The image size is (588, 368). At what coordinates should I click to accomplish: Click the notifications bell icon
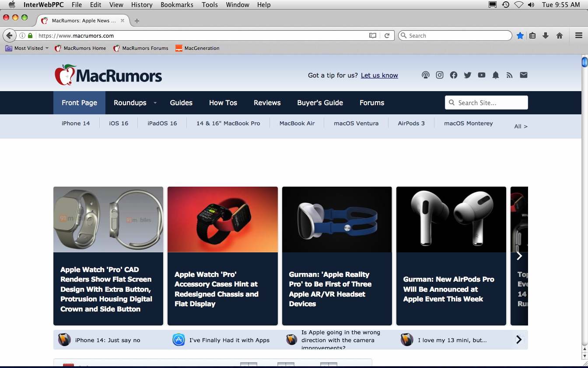496,75
